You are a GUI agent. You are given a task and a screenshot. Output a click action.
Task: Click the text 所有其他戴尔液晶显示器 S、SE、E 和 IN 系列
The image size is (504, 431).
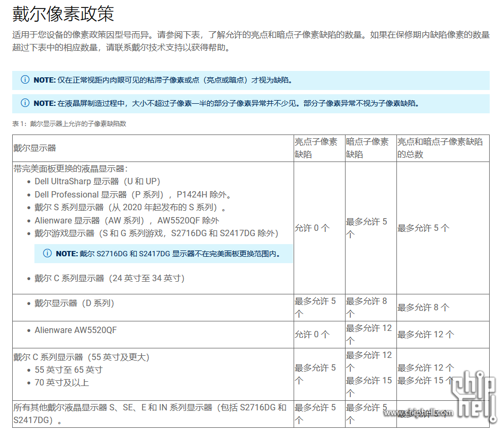(150, 414)
